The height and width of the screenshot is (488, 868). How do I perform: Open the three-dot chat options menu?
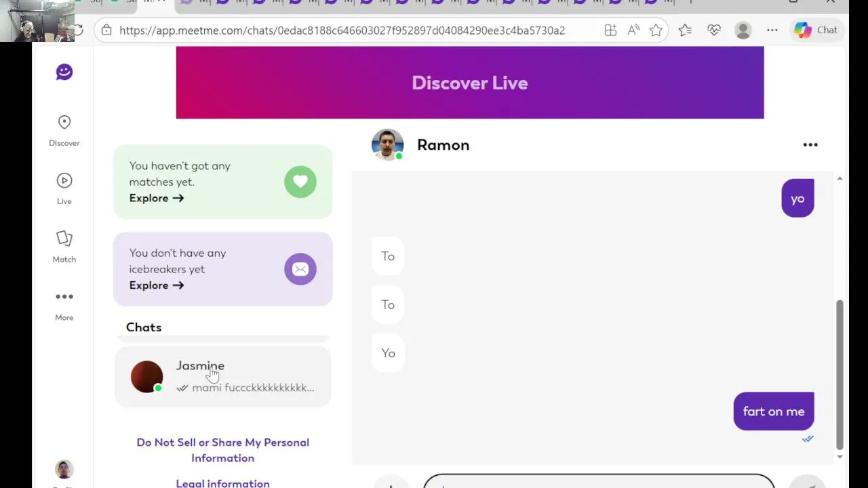coord(810,144)
